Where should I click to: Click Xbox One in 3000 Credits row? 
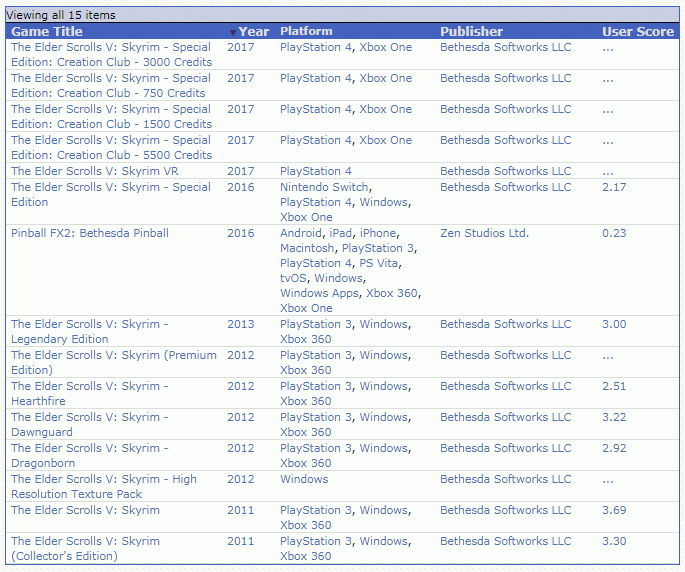tap(386, 47)
